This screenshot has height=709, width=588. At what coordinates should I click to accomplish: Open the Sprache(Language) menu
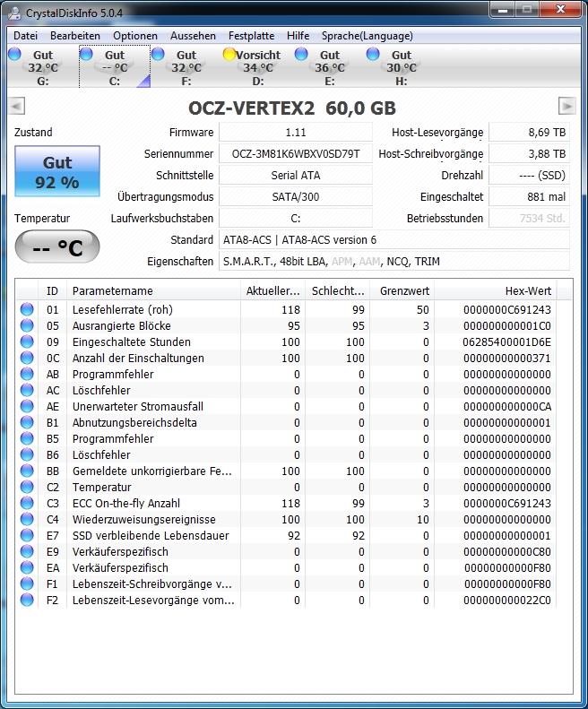367,36
